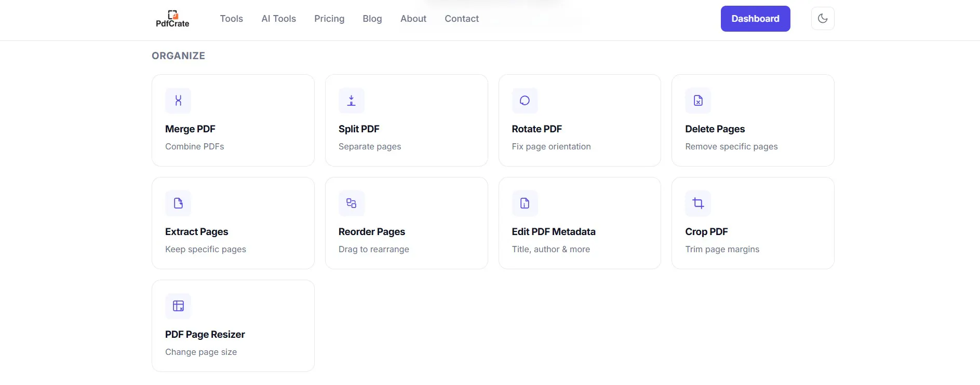This screenshot has width=980, height=385.
Task: Go to the Contact page
Action: (462, 19)
